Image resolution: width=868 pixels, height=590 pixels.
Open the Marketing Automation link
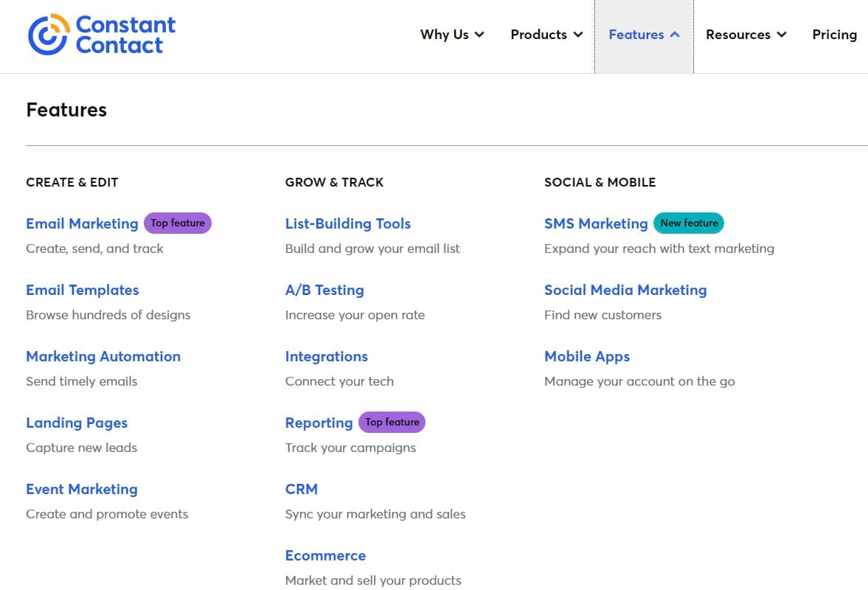pyautogui.click(x=103, y=356)
